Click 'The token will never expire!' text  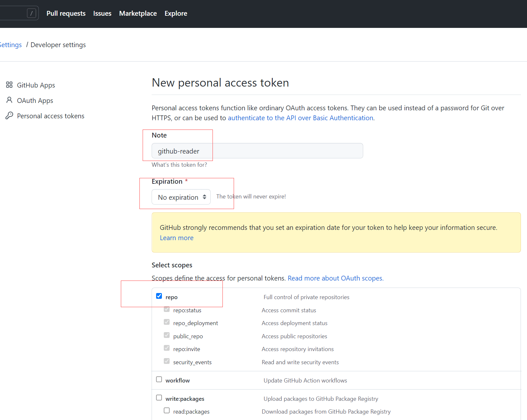(251, 197)
